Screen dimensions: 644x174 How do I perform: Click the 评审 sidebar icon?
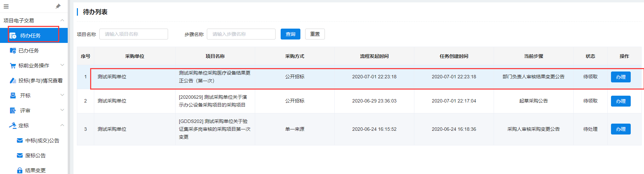coord(13,111)
